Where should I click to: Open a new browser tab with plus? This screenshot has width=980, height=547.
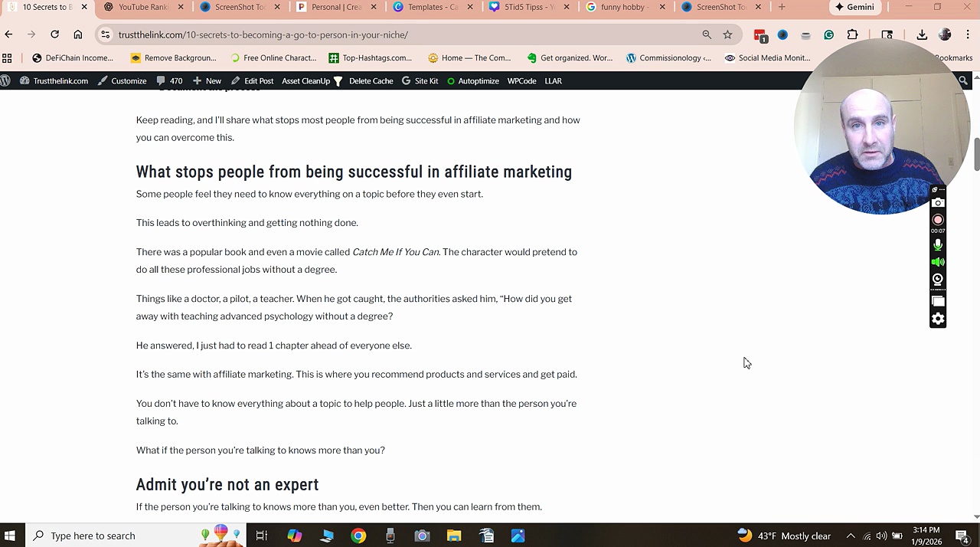782,7
